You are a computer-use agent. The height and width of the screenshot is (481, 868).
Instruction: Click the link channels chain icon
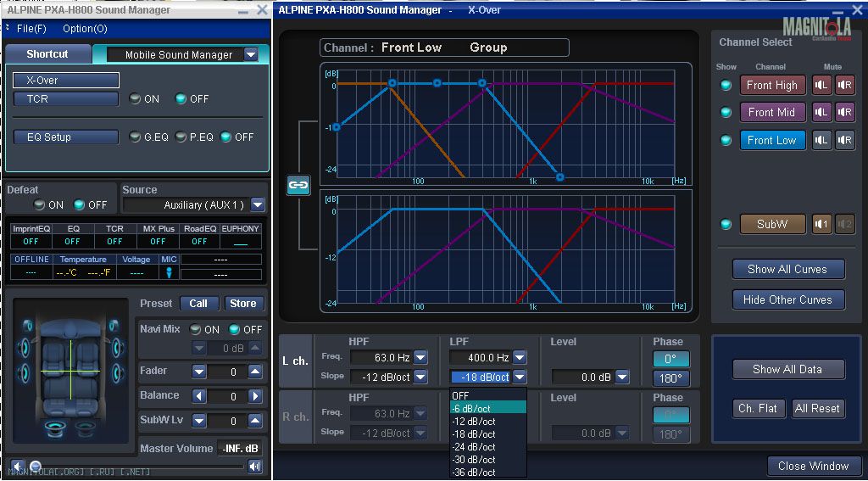tap(298, 184)
